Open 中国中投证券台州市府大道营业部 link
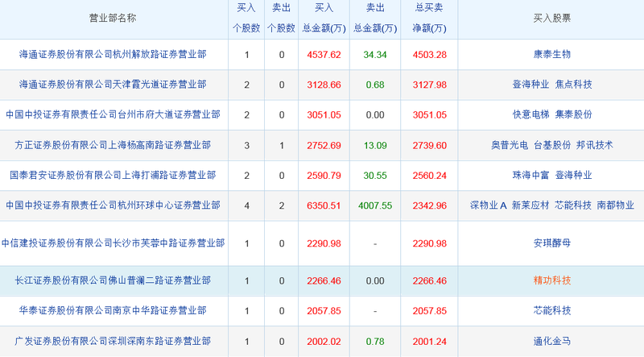The height and width of the screenshot is (357, 644). [113, 114]
